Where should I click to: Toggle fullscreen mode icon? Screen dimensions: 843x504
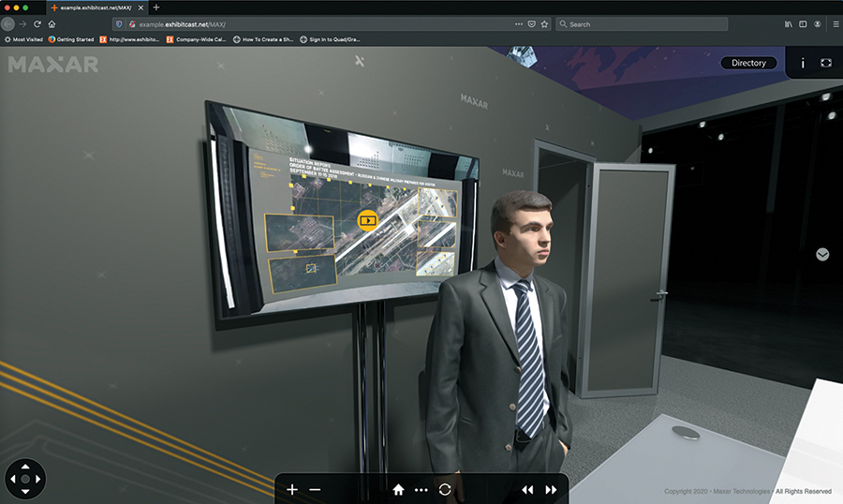coord(826,63)
